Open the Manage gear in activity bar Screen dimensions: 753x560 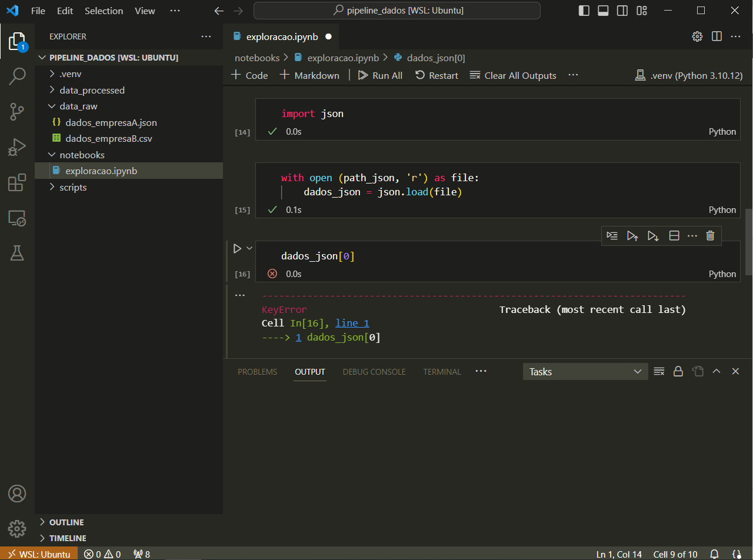(x=17, y=528)
